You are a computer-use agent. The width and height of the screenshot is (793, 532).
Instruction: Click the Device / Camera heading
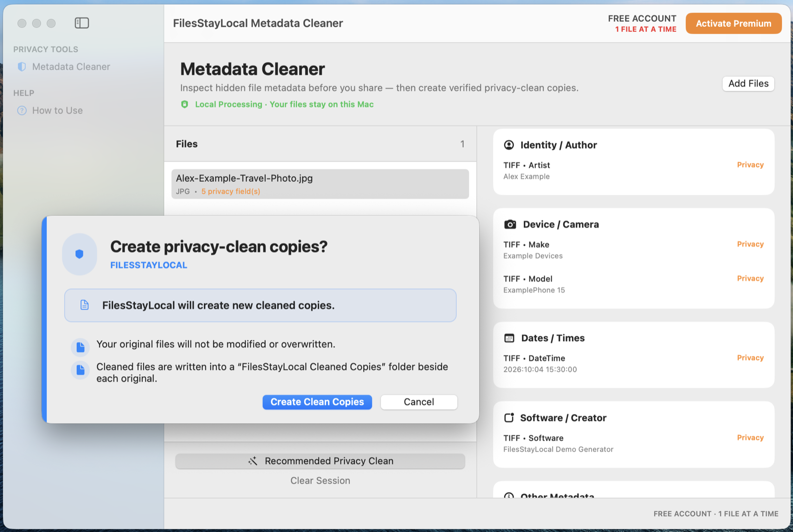click(x=561, y=224)
